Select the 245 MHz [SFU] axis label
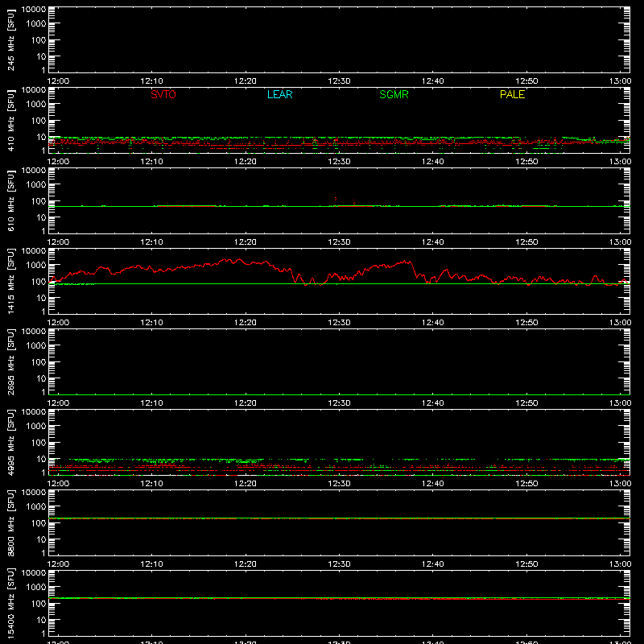Screen dimensions: 644x644 pos(10,39)
